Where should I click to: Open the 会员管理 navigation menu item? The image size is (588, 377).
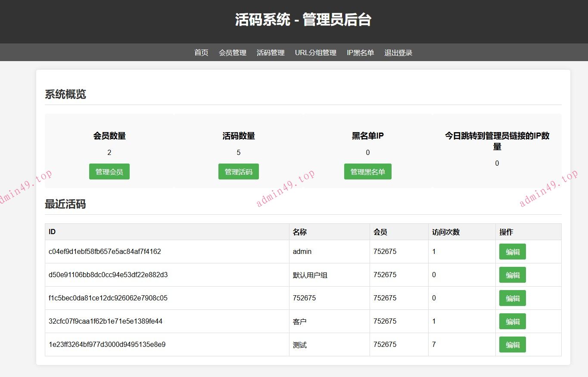pyautogui.click(x=232, y=53)
